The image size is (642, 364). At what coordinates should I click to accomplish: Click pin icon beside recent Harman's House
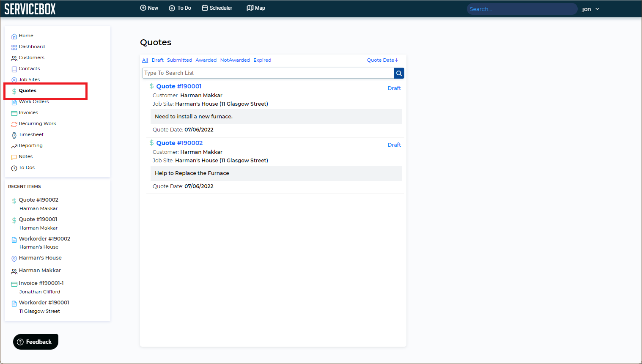[14, 259]
